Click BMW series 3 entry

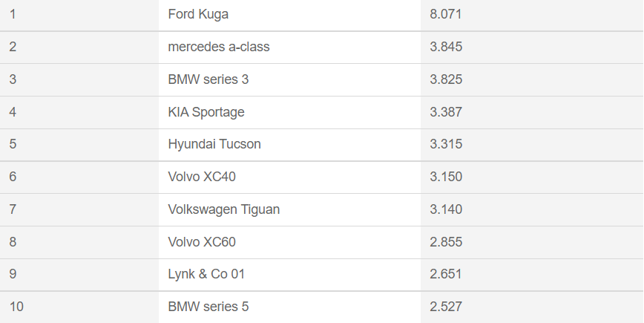coord(208,79)
